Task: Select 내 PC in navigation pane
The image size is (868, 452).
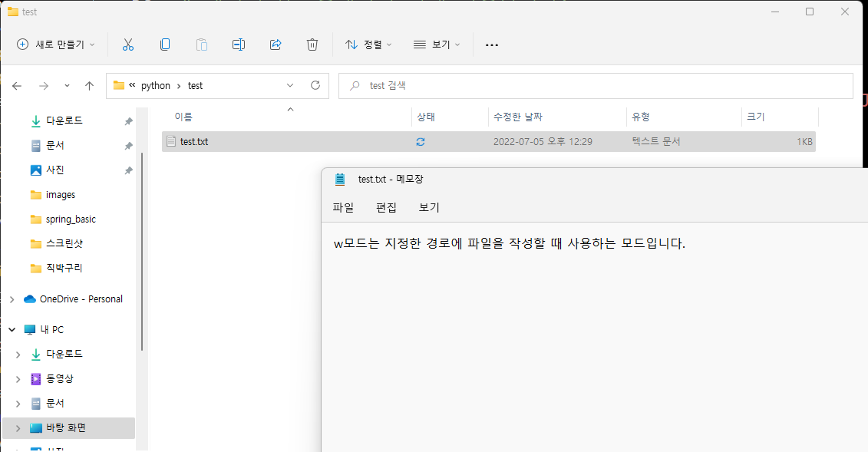Action: coord(52,330)
